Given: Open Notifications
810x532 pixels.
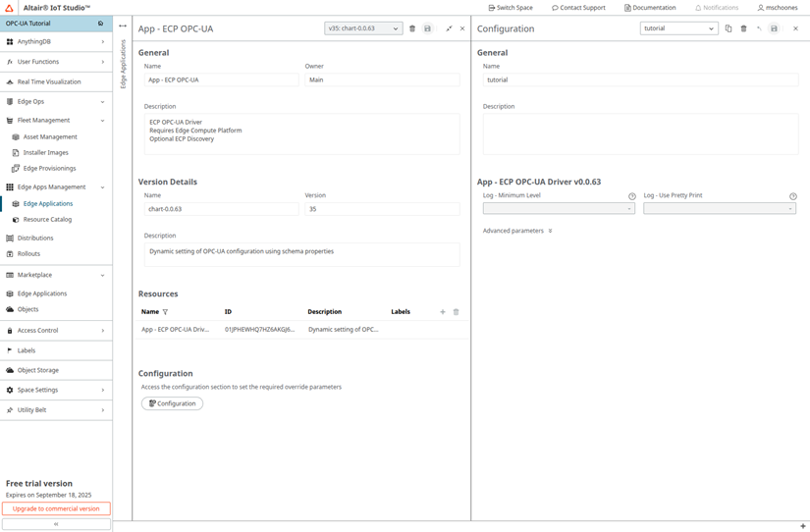Looking at the screenshot, I should pos(717,8).
